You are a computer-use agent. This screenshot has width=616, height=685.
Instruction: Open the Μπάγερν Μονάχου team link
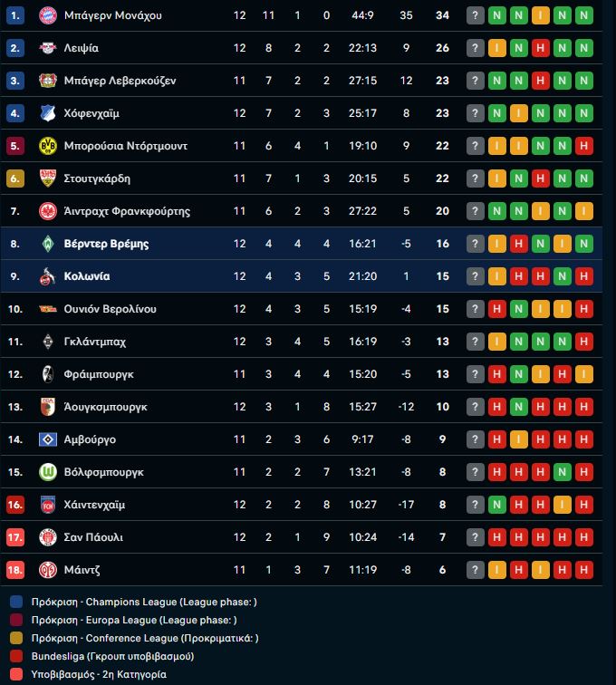(x=113, y=15)
